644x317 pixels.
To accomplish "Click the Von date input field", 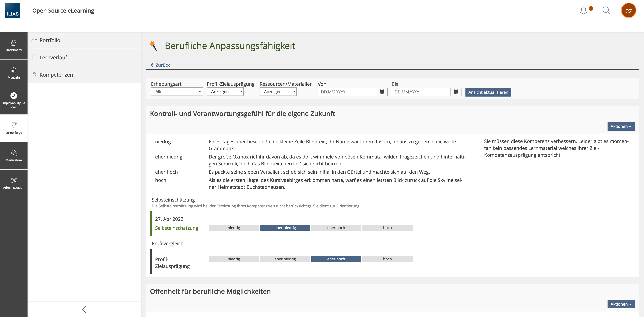I will coord(347,92).
